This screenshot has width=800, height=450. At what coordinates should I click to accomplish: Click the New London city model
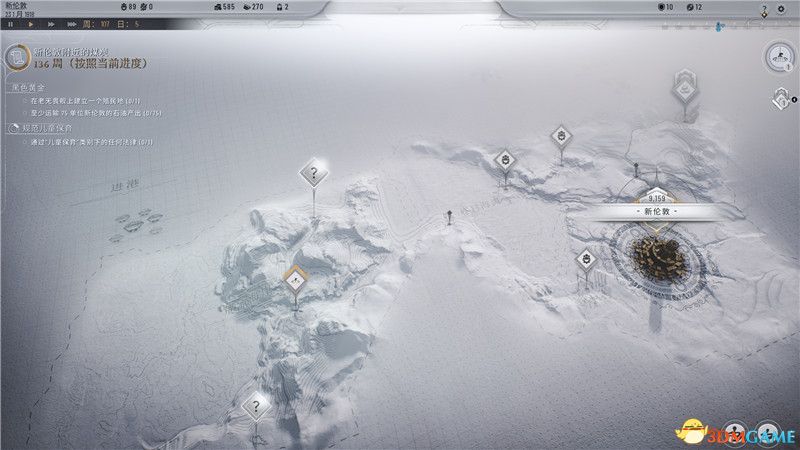[659, 259]
